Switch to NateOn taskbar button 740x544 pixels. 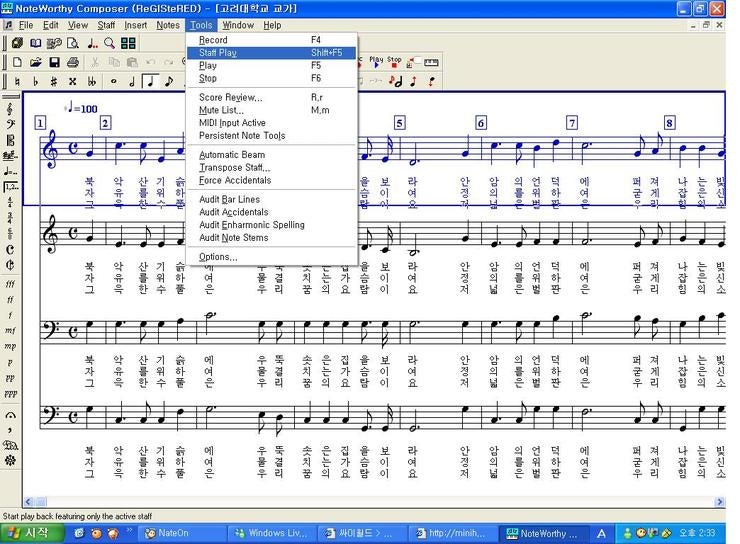[182, 533]
